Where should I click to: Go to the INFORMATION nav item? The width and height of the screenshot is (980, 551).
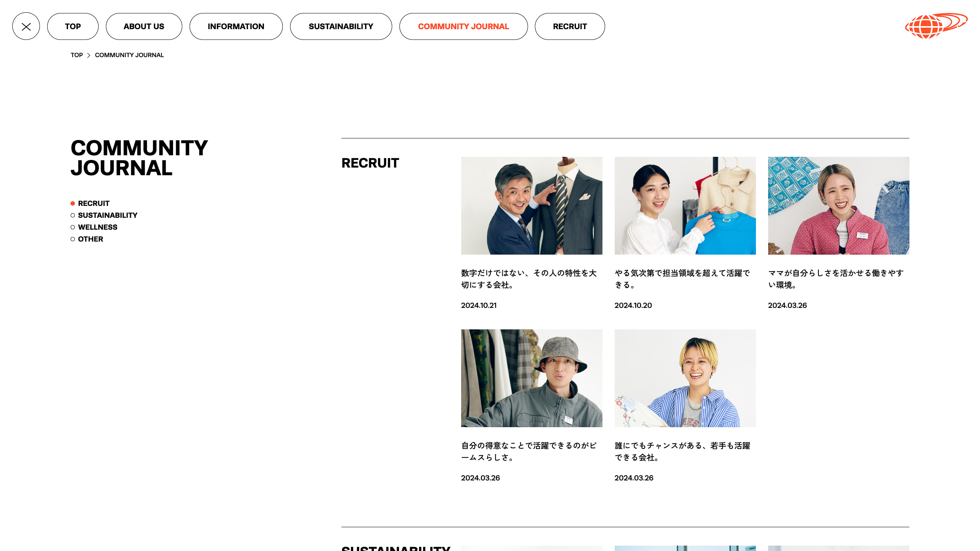tap(236, 26)
